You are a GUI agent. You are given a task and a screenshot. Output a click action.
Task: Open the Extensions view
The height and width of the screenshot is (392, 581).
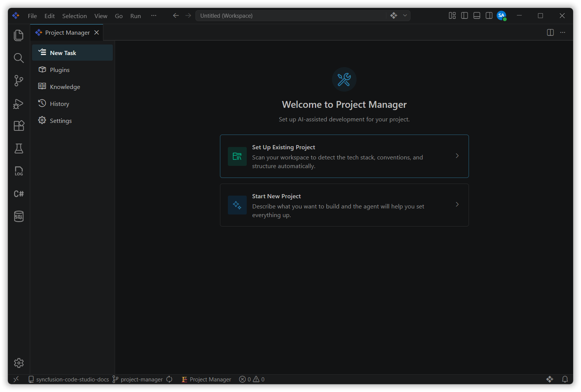pyautogui.click(x=18, y=126)
